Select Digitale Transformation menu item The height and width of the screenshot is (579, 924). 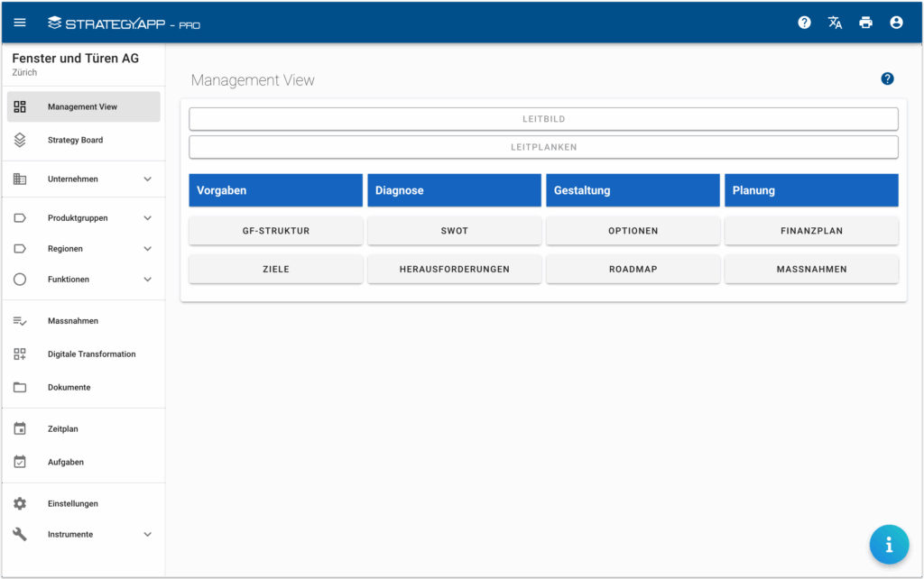click(91, 354)
